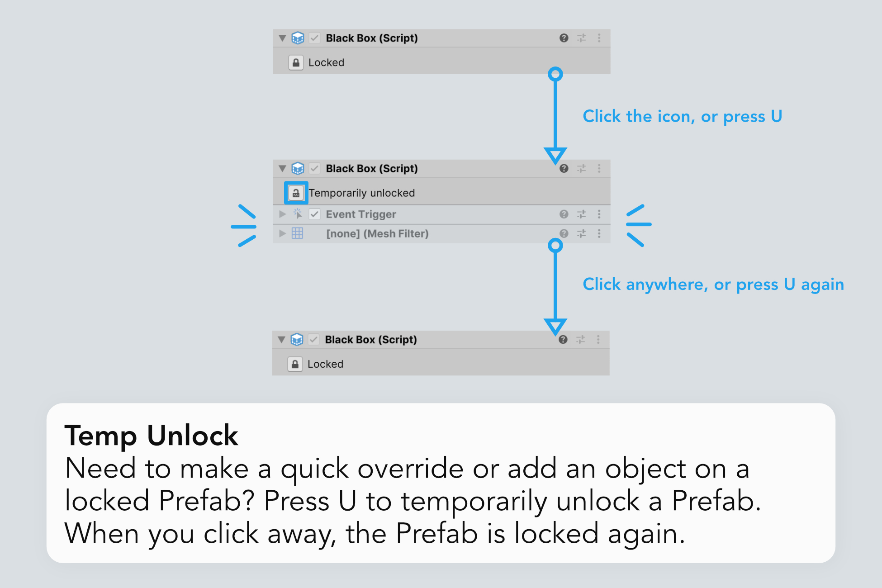Click the Mesh Filter grid icon
Screen dimensions: 882x588
pos(297,233)
